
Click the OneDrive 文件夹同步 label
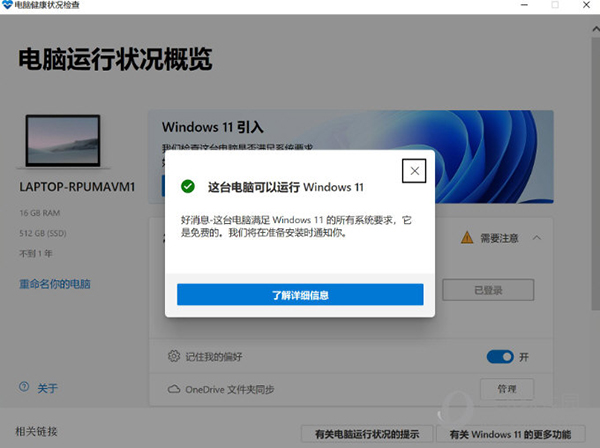tap(230, 389)
